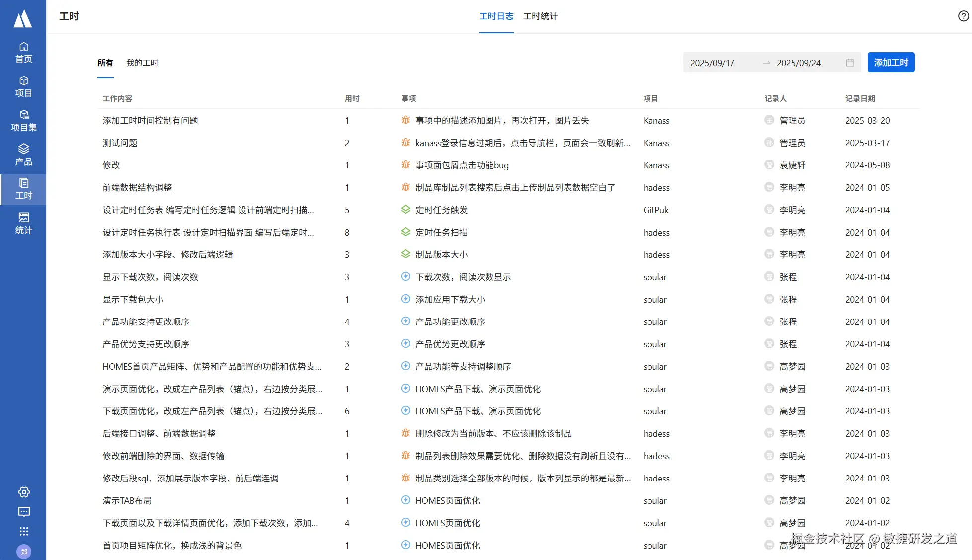Image resolution: width=972 pixels, height=560 pixels.
Task: Click the help question mark icon
Action: coord(963,16)
